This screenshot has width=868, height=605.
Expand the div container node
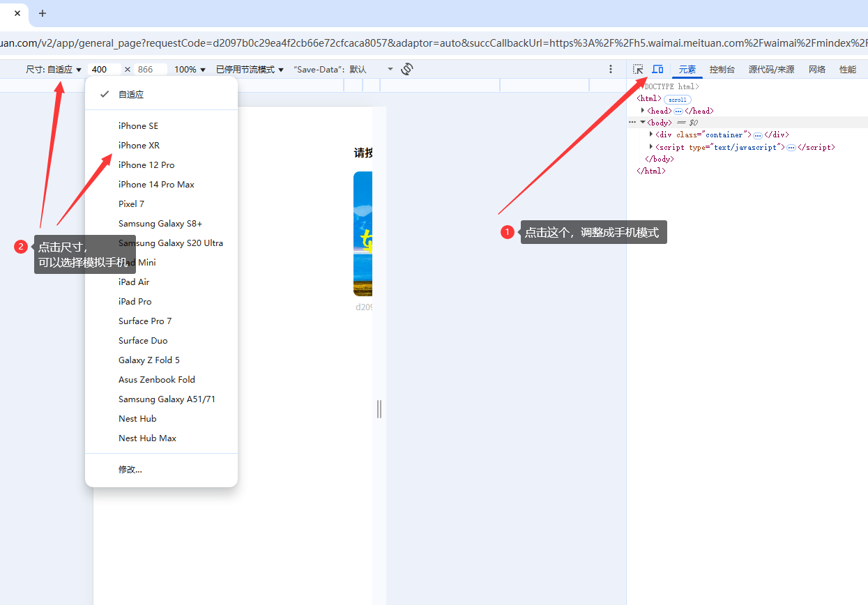[651, 135]
